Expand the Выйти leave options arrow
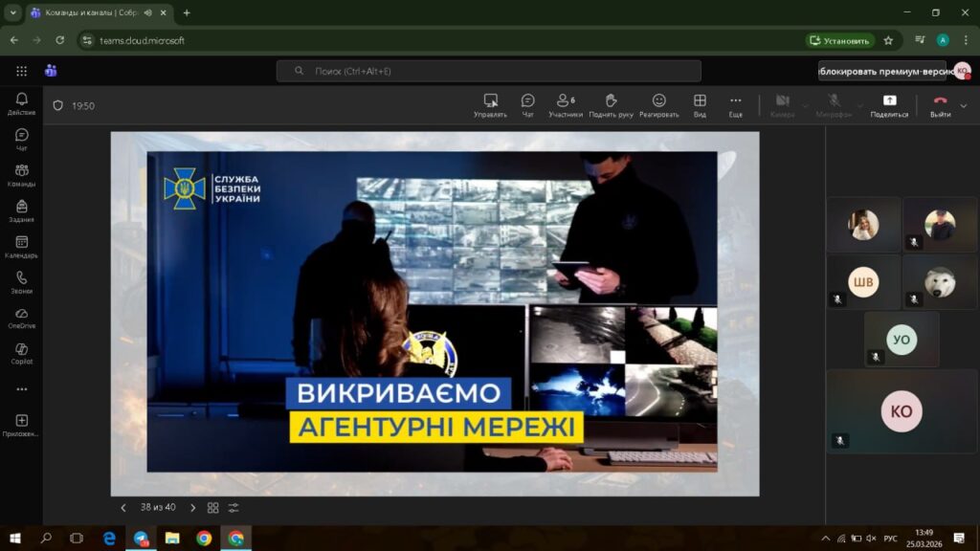 point(963,105)
